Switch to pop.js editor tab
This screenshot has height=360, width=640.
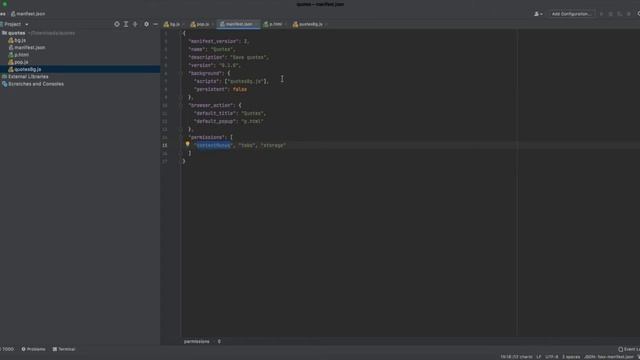click(200, 24)
